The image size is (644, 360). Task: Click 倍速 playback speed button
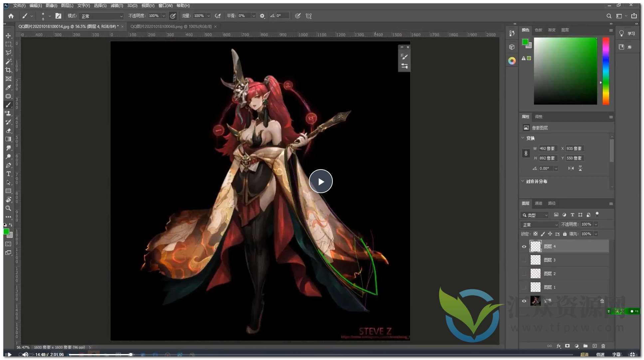tap(600, 355)
